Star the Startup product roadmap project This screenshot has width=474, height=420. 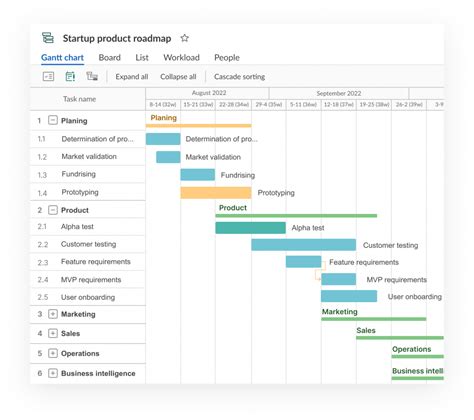(x=184, y=38)
